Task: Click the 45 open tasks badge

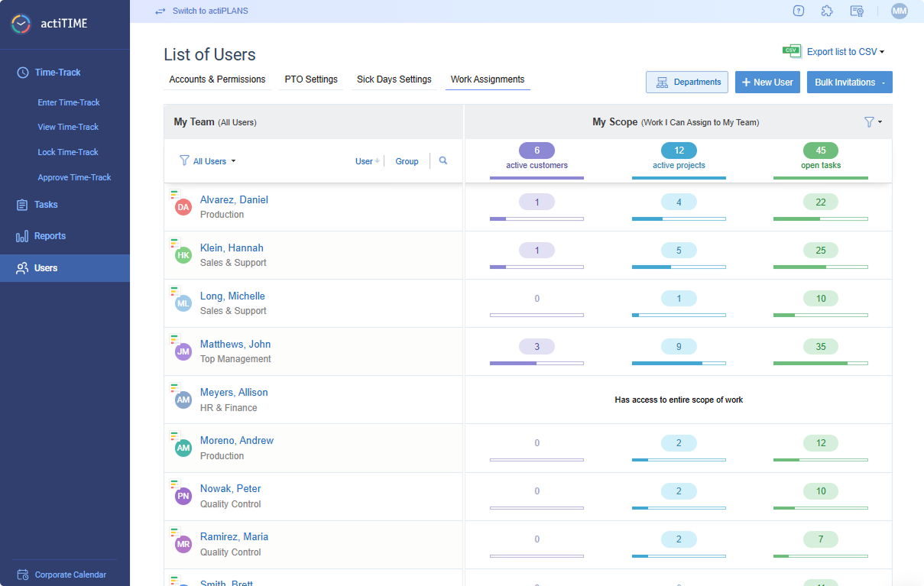Action: [x=820, y=151]
